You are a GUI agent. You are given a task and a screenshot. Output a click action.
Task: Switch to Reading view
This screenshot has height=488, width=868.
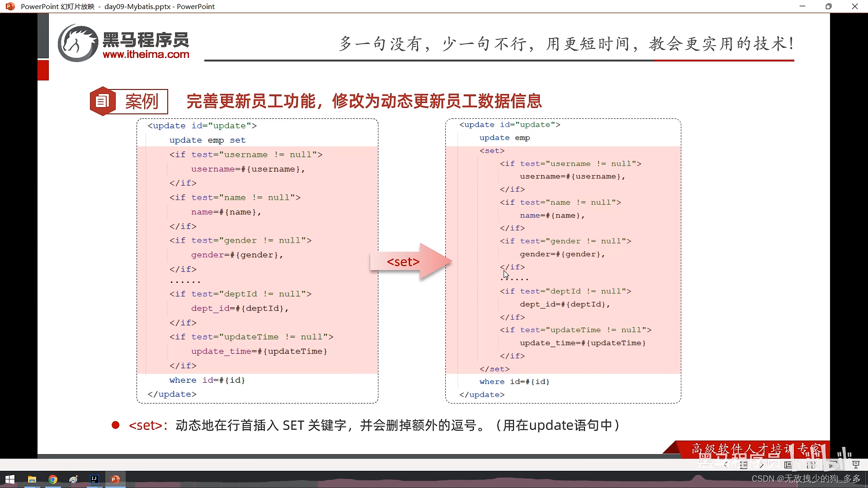click(833, 465)
